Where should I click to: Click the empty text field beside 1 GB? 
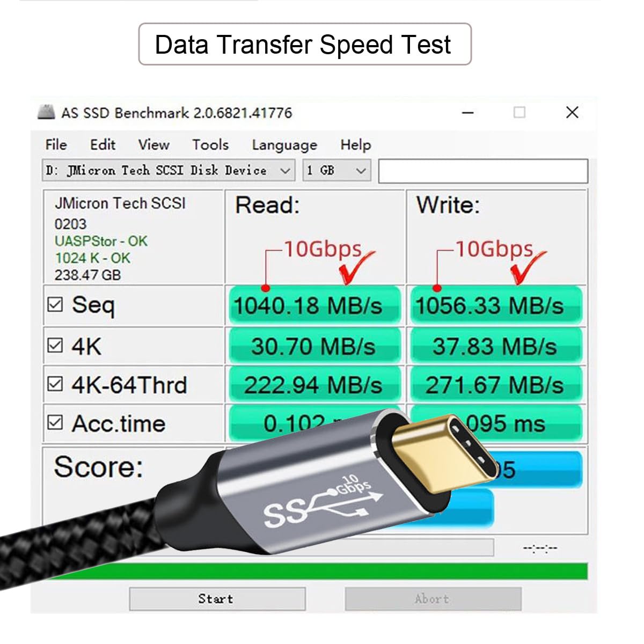click(483, 171)
